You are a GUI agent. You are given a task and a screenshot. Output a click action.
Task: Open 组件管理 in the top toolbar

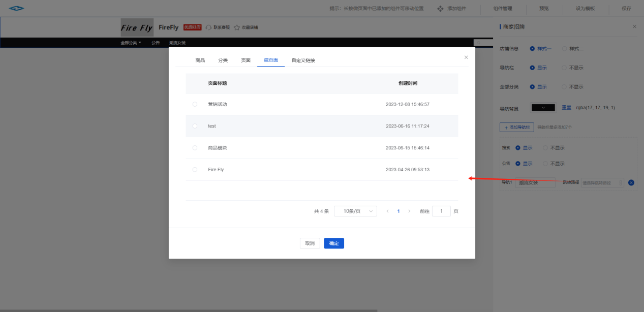click(x=503, y=9)
